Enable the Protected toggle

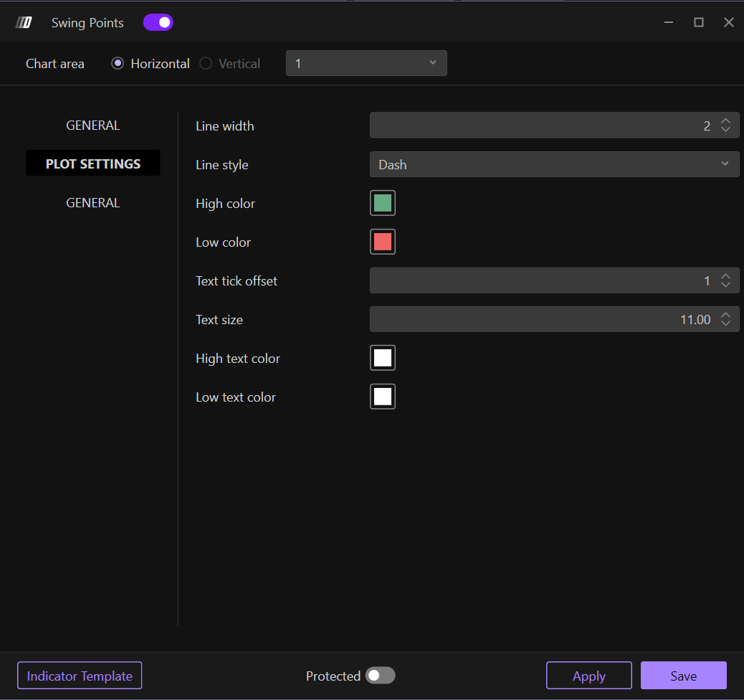click(x=380, y=676)
